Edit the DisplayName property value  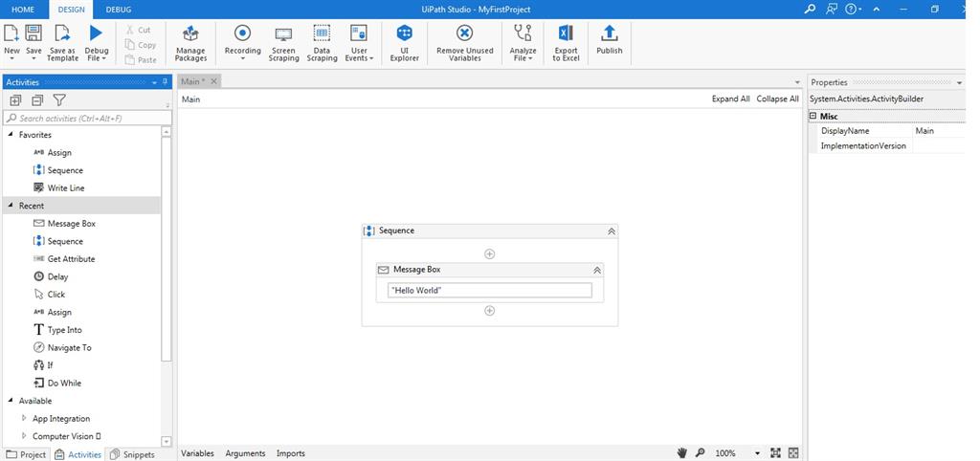940,131
